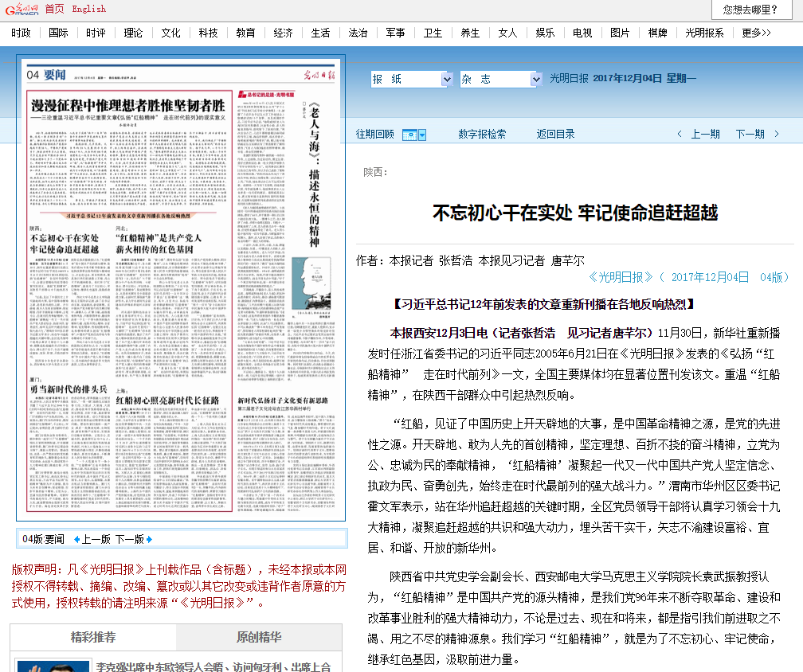Open the 时评 section
Viewport: 803px width, 672px height.
pyautogui.click(x=96, y=33)
